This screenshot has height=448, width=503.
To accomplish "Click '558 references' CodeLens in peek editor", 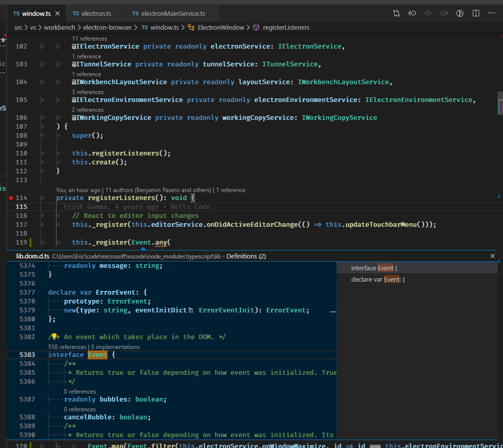I will (67, 347).
